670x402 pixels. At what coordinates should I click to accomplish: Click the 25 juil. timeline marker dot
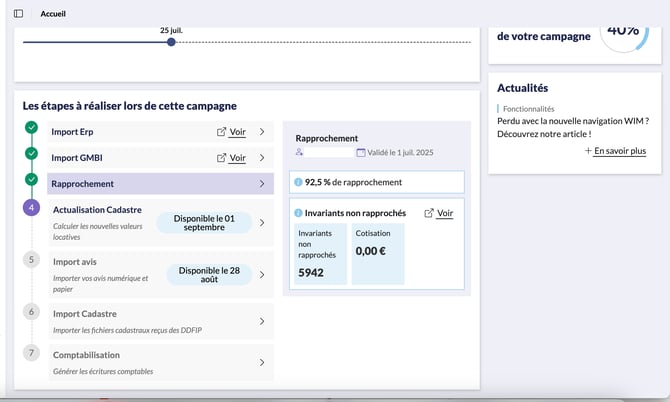click(x=171, y=42)
